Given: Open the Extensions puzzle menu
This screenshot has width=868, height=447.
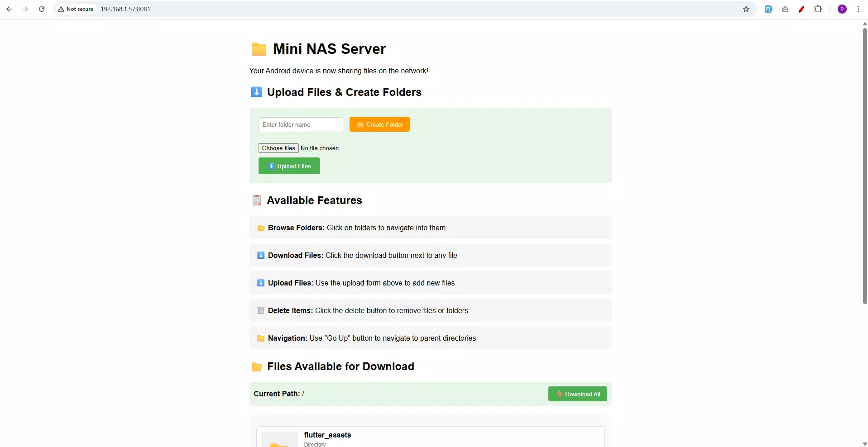Looking at the screenshot, I should point(818,9).
